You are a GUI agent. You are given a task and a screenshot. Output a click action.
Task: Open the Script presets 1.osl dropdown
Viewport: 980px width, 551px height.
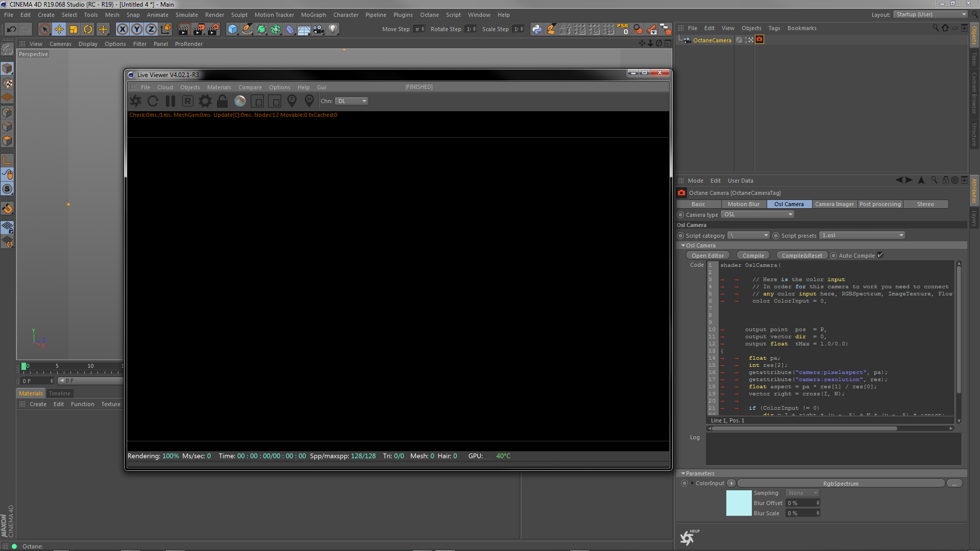pyautogui.click(x=863, y=235)
